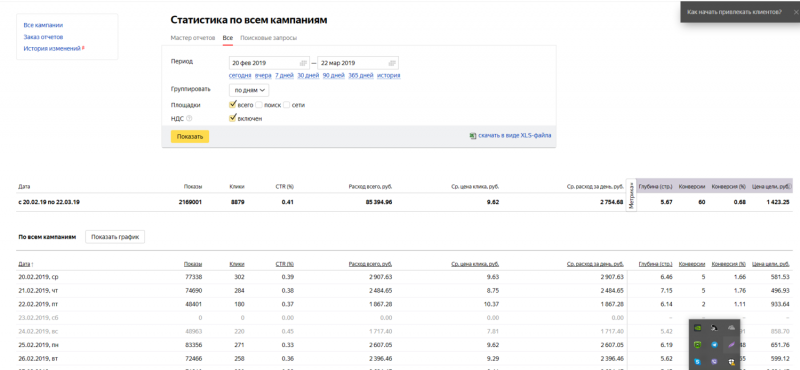Sort lower table by 'Цена цели, руб.' header
This screenshot has height=370, width=800.
[771, 264]
